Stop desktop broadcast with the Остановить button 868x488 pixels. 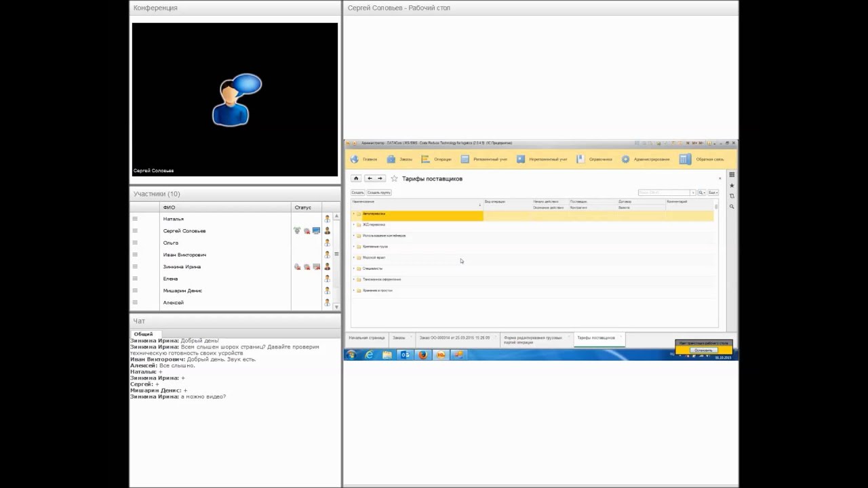703,350
